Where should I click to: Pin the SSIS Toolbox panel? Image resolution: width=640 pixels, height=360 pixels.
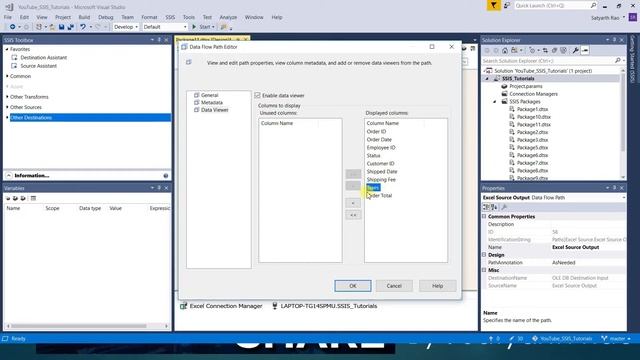(x=159, y=40)
